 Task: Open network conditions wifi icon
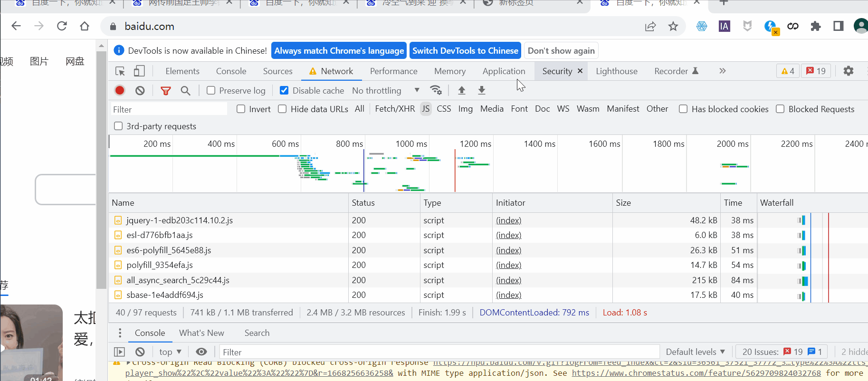(x=436, y=90)
